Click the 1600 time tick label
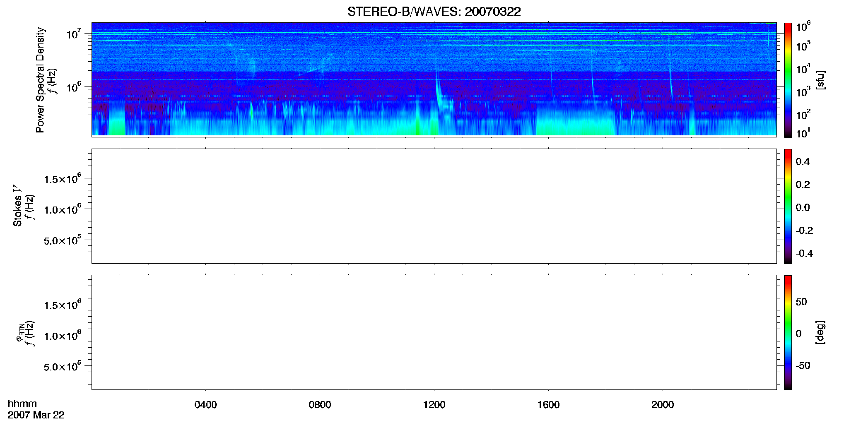 (x=548, y=405)
